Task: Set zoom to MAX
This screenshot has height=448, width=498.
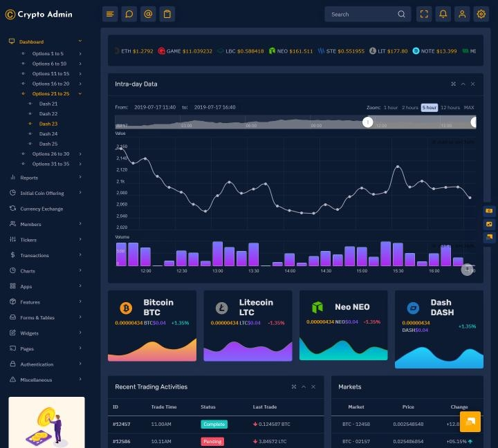Action: [x=469, y=108]
